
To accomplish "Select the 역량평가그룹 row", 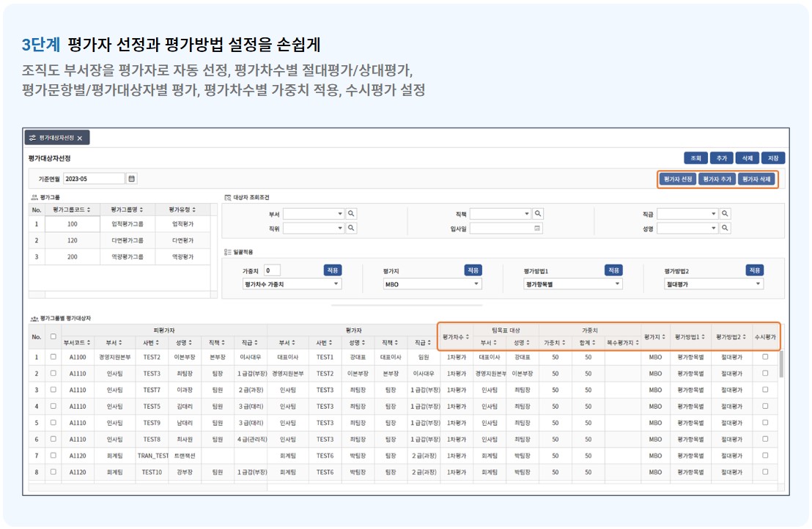I will click(119, 256).
